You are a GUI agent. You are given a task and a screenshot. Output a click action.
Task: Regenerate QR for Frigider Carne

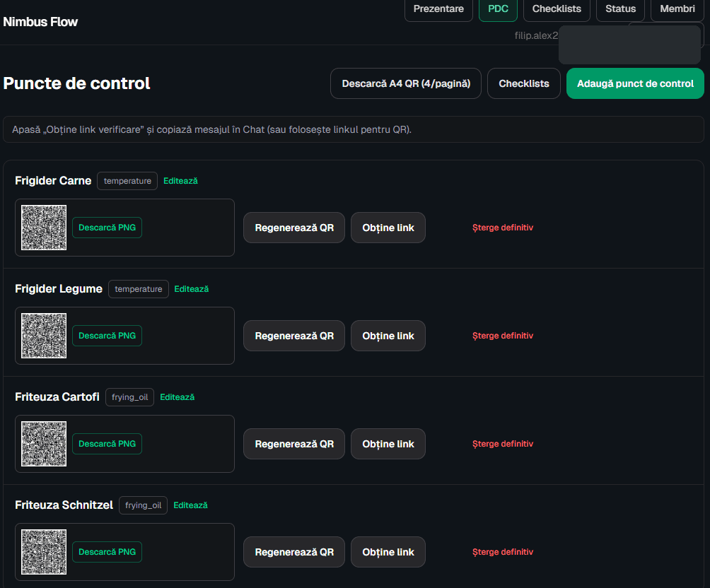(294, 228)
